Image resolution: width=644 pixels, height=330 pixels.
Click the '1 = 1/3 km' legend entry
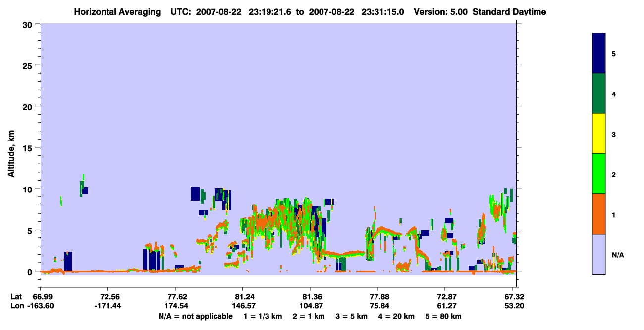point(264,316)
